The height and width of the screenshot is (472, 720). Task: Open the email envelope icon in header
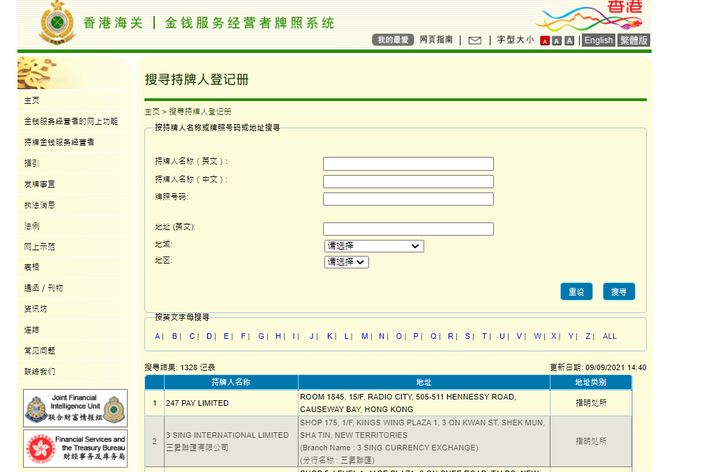pyautogui.click(x=475, y=40)
